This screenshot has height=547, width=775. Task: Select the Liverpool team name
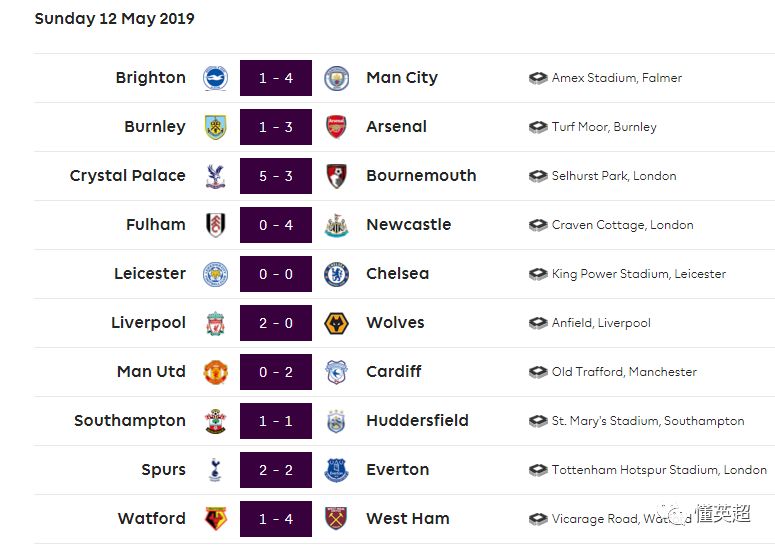tap(148, 323)
